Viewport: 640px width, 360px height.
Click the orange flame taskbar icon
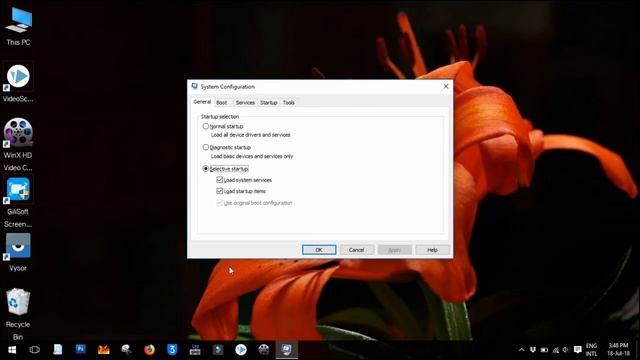(104, 350)
